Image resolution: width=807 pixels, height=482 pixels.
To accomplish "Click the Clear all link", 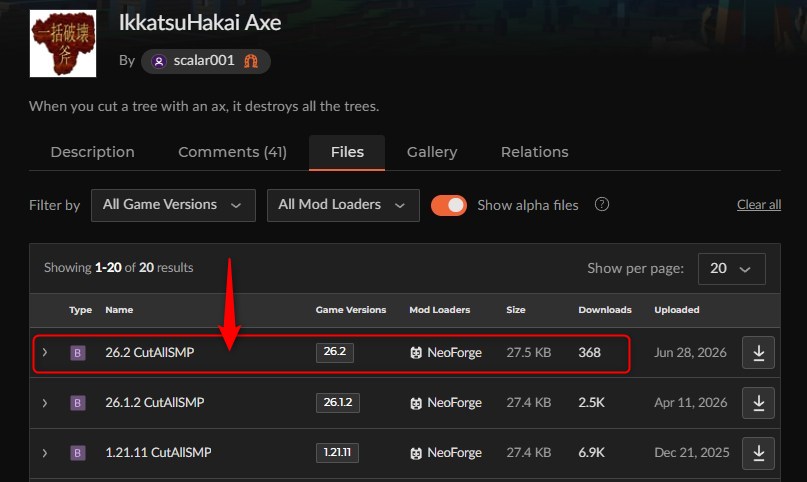I will point(759,205).
